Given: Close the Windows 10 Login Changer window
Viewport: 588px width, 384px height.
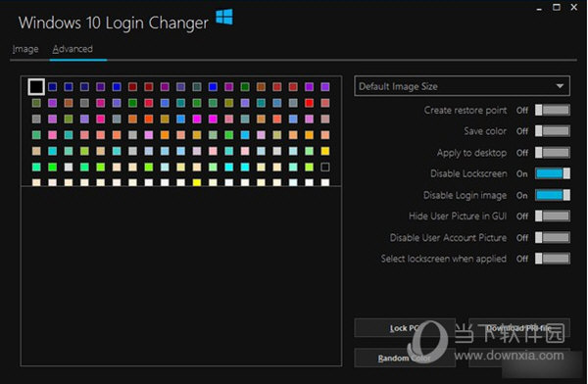Looking at the screenshot, I should tap(573, 7).
